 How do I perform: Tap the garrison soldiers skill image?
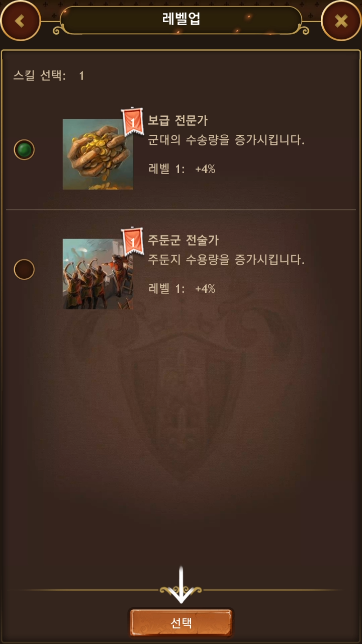(x=98, y=274)
